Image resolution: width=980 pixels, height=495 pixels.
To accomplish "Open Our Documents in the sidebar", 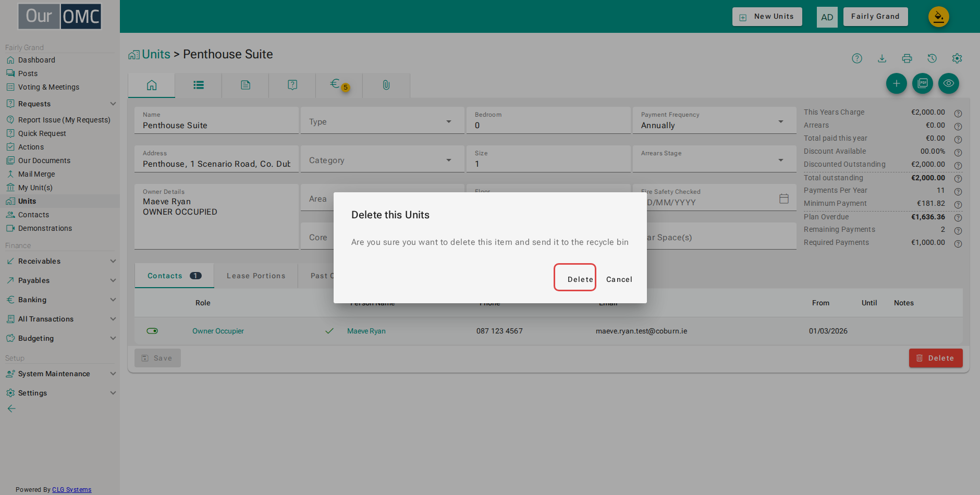I will point(44,160).
